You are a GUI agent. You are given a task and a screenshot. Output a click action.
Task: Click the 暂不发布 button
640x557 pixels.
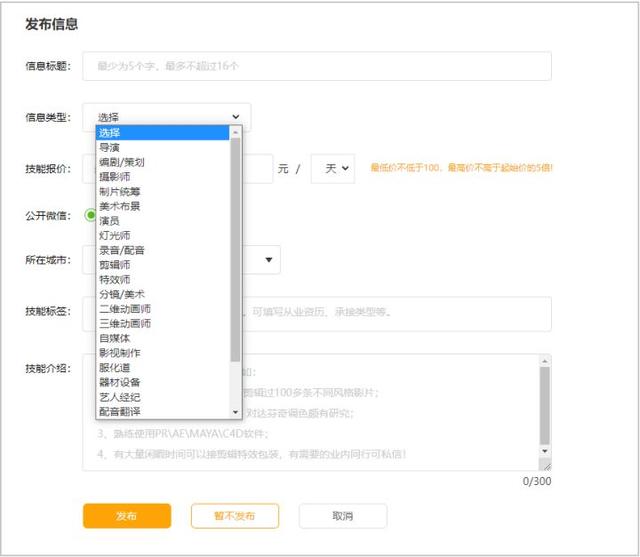pyautogui.click(x=235, y=516)
